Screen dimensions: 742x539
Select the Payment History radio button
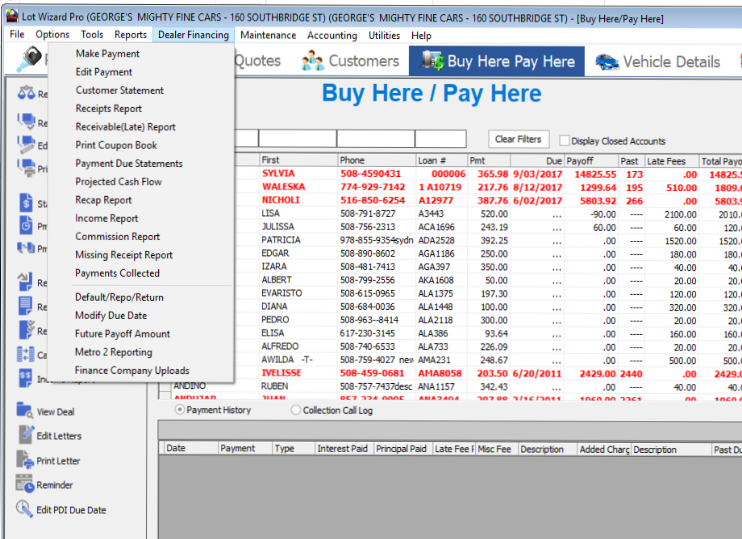coord(180,409)
